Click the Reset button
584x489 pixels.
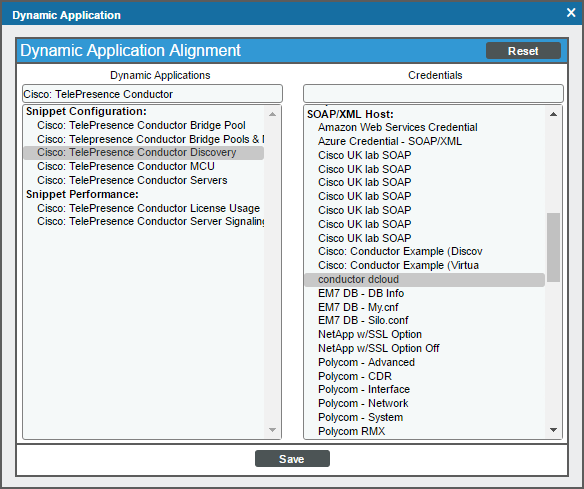pos(523,51)
